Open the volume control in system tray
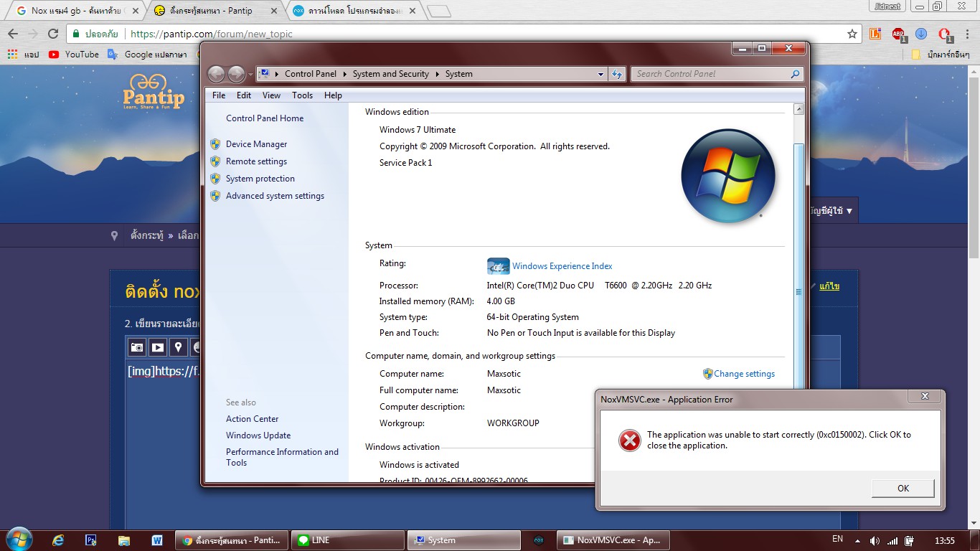Image resolution: width=980 pixels, height=551 pixels. click(875, 540)
